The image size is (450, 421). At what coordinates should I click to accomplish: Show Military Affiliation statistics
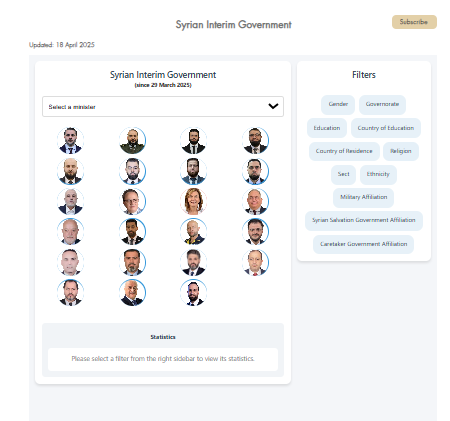point(363,197)
